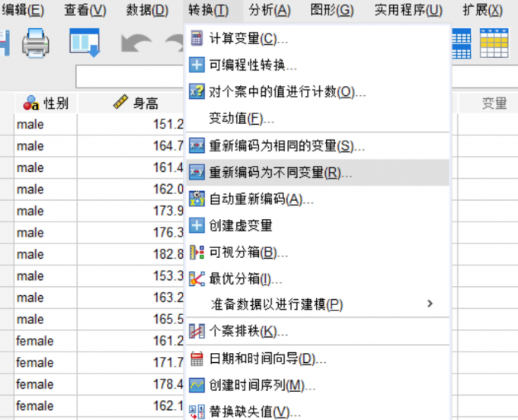Click the cell editor input field

tap(129, 76)
